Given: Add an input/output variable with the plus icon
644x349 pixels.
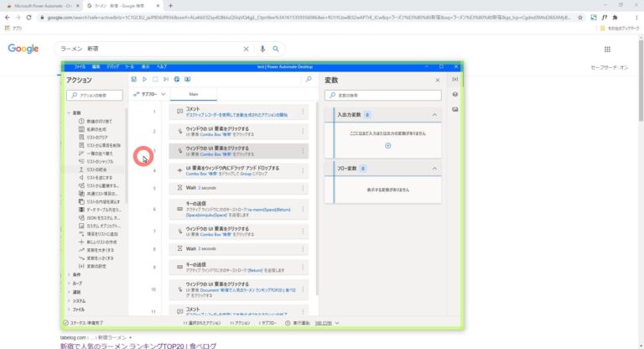Looking at the screenshot, I should 387,145.
